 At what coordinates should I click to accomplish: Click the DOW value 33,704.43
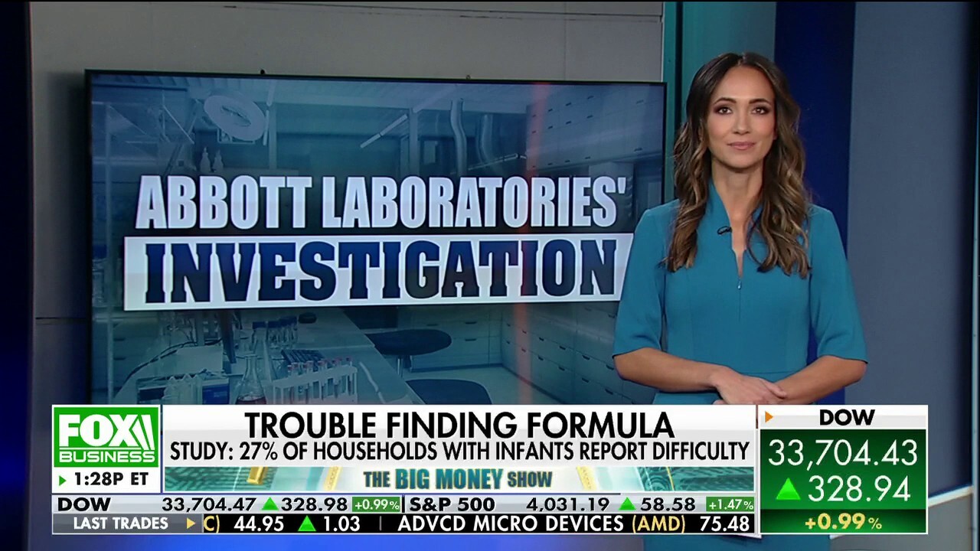tap(843, 453)
